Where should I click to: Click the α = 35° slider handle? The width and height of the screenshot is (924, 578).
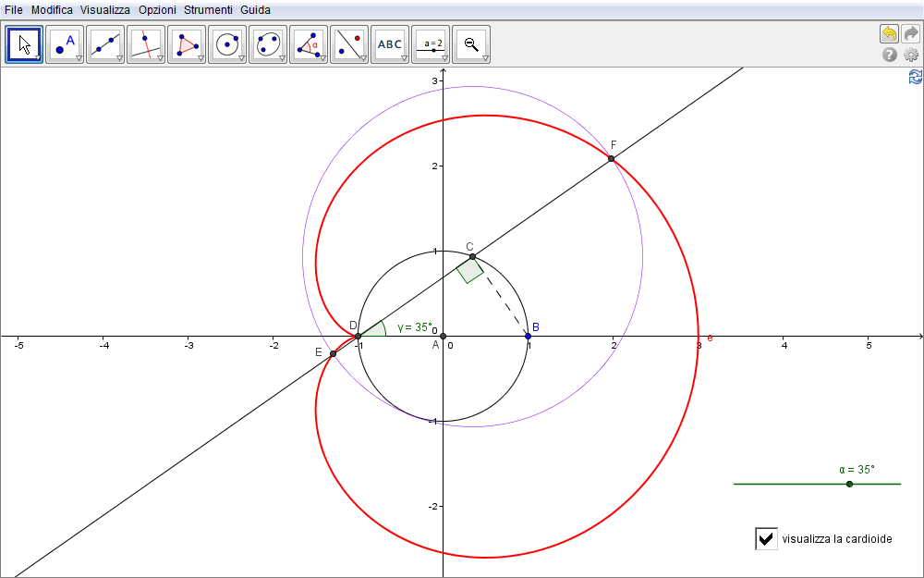pos(849,485)
